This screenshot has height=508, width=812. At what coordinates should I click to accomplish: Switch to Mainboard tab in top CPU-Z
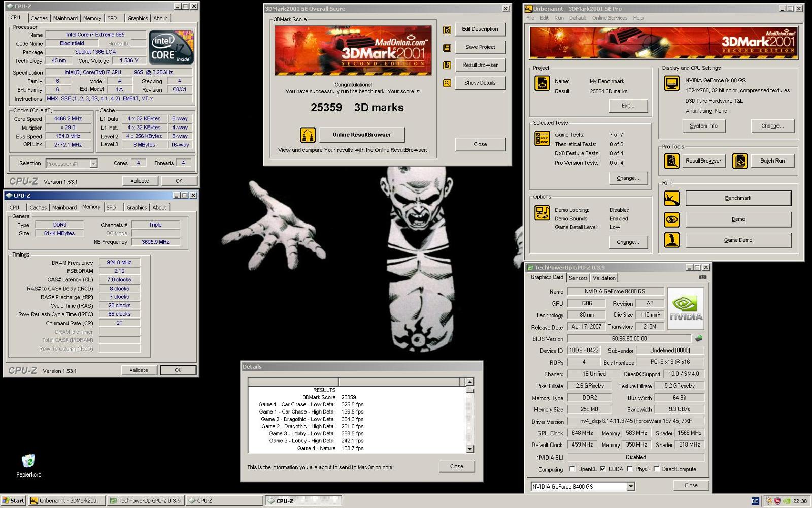click(65, 18)
